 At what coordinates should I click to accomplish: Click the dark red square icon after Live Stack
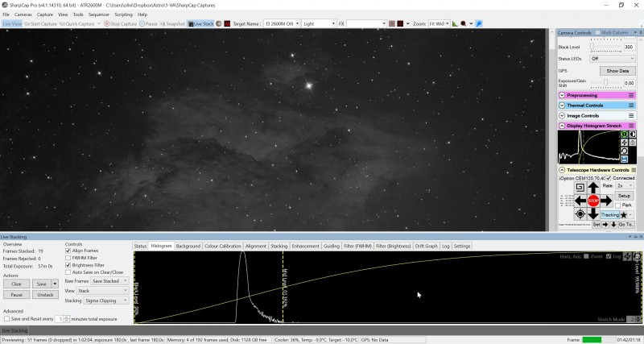point(227,24)
